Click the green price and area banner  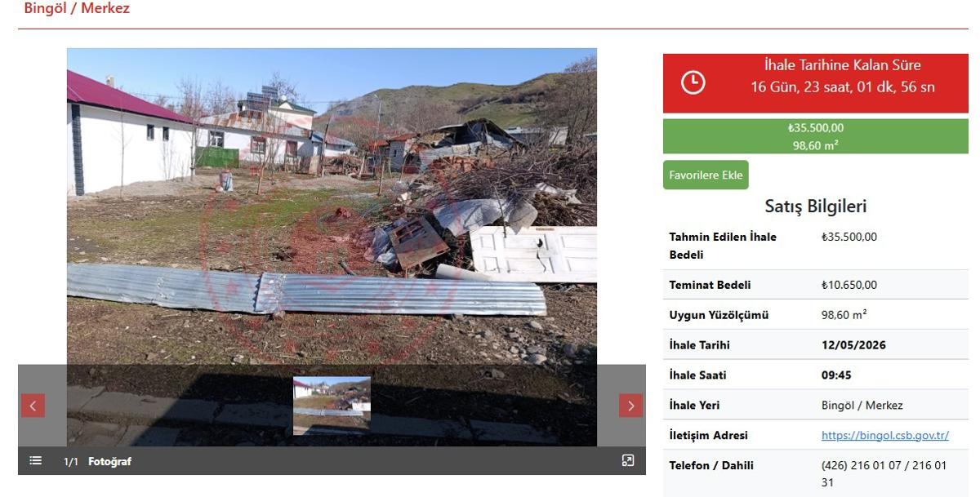(816, 136)
